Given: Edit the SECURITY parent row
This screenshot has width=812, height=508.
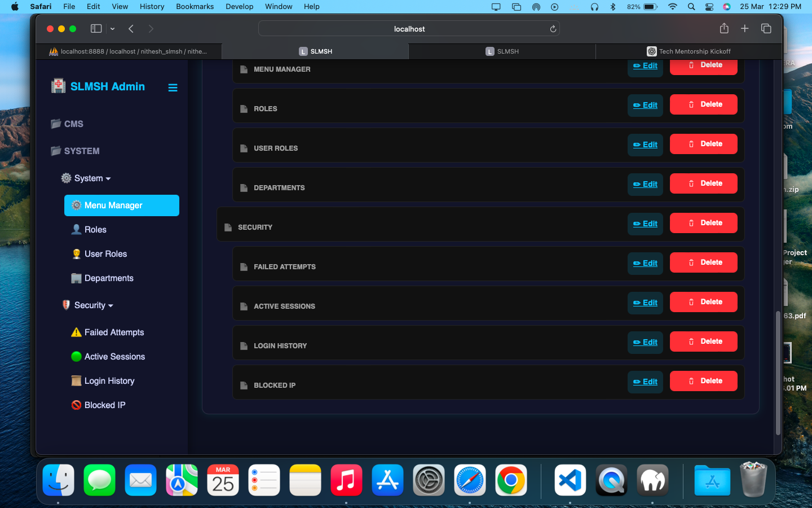Looking at the screenshot, I should tap(645, 224).
